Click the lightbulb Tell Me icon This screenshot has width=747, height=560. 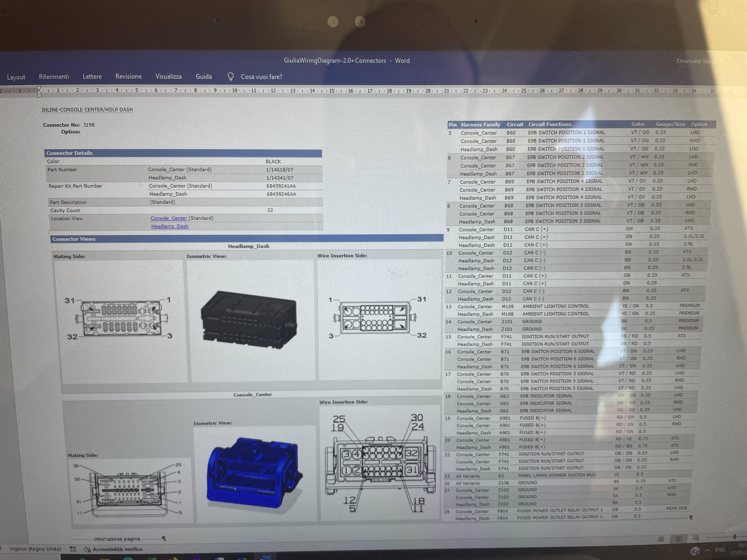tap(231, 77)
